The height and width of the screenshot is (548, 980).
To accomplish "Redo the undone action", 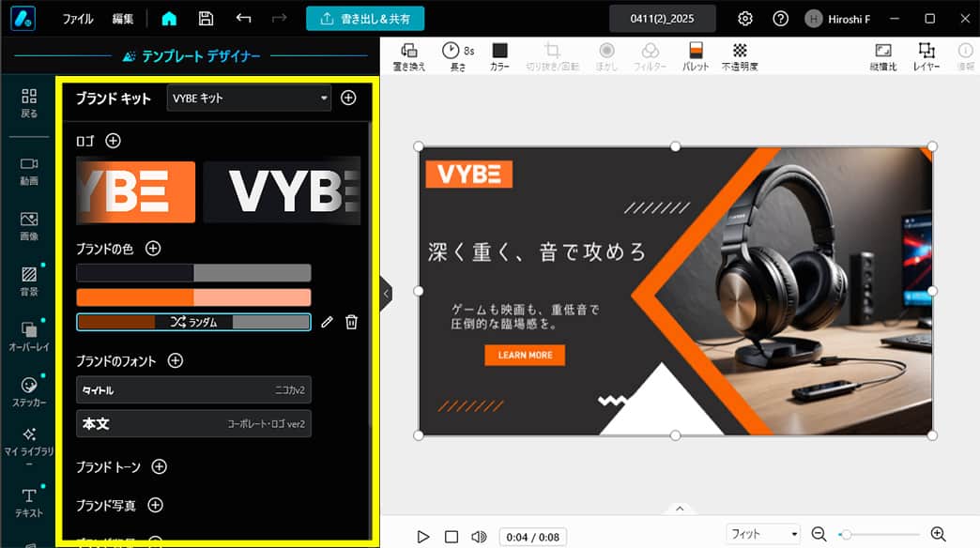I will (x=280, y=19).
